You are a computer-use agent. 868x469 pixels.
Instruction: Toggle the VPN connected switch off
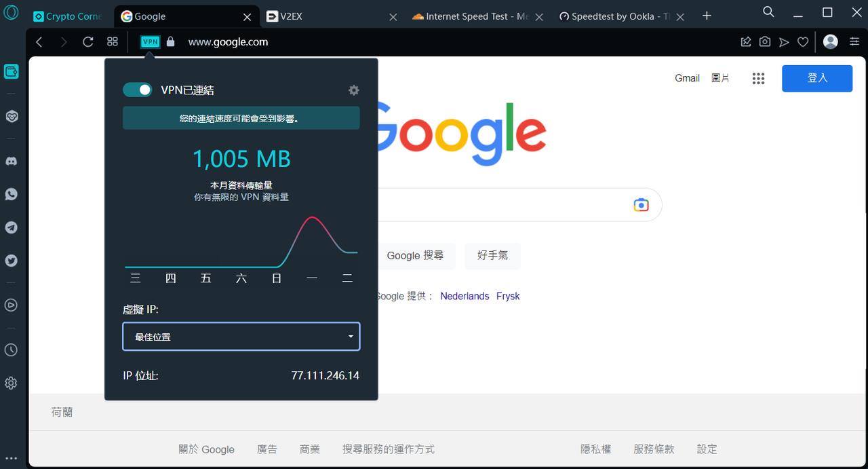[138, 90]
